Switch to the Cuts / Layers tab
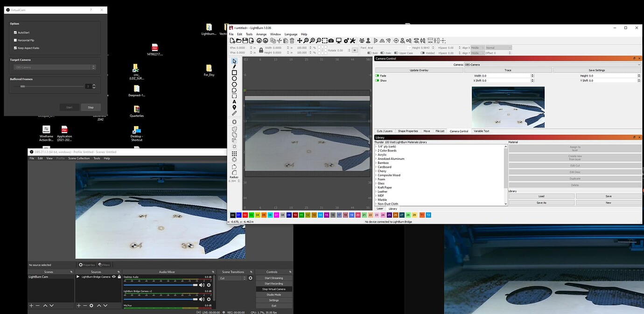 (x=385, y=131)
